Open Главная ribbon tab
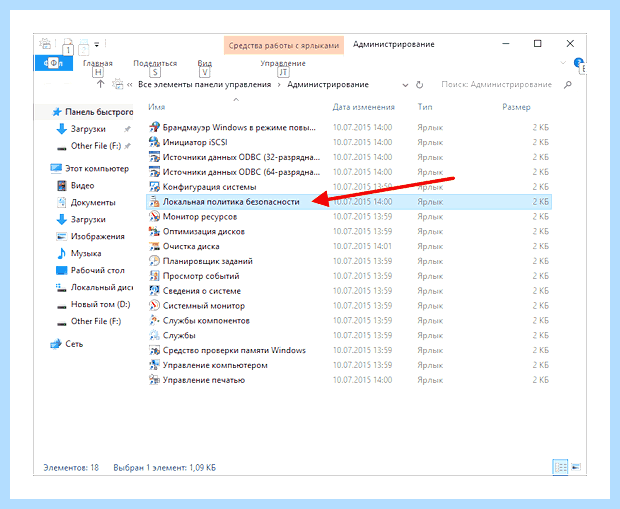The width and height of the screenshot is (620, 509). (x=98, y=63)
